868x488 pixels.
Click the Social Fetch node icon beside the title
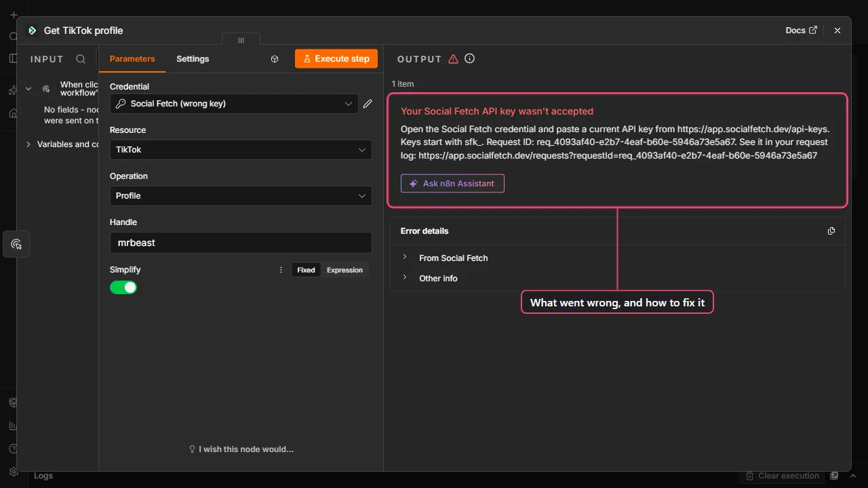[32, 30]
